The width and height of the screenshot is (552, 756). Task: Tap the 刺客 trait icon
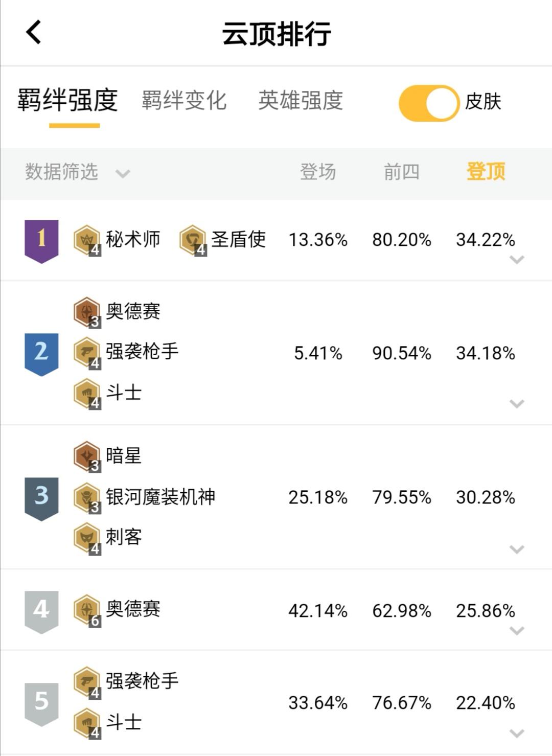pyautogui.click(x=87, y=538)
